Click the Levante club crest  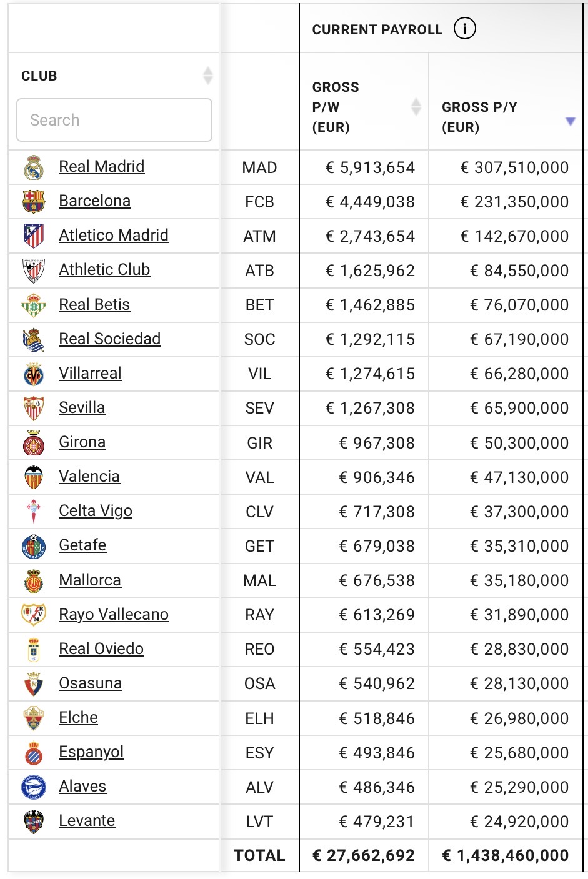34,822
